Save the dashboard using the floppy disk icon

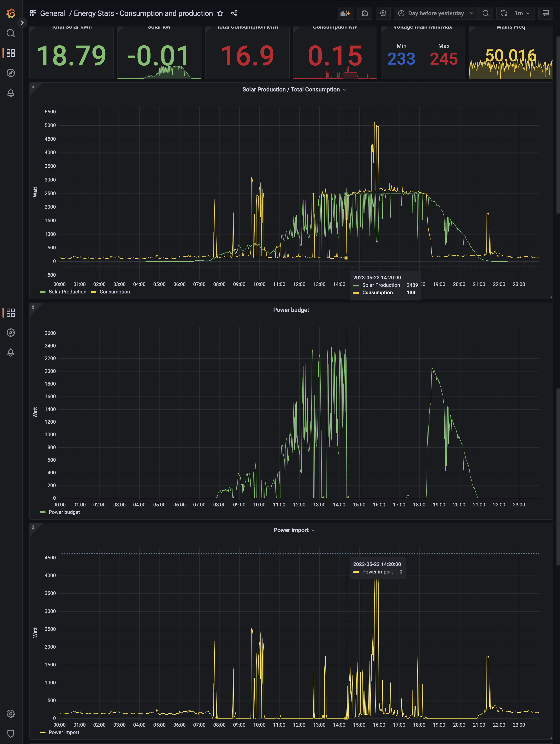(x=365, y=13)
